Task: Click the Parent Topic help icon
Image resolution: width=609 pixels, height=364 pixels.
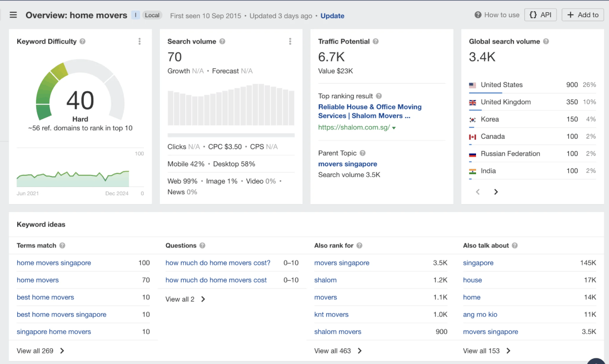Action: coord(363,153)
